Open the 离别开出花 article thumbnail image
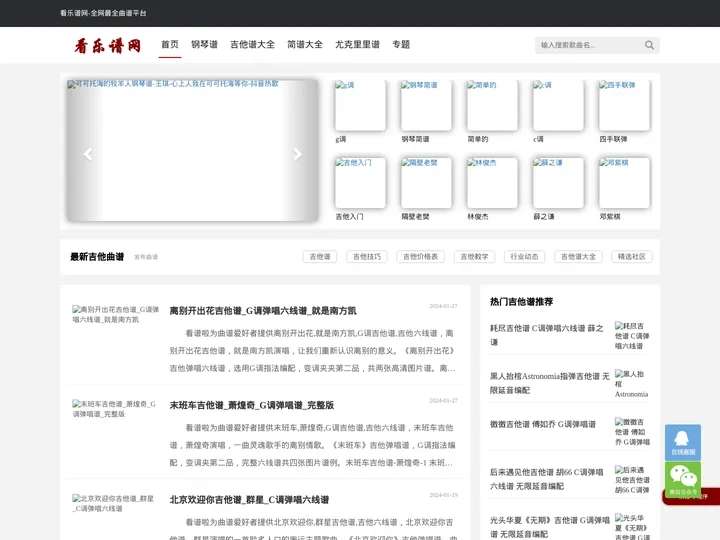This screenshot has height=540, width=720. pyautogui.click(x=116, y=315)
